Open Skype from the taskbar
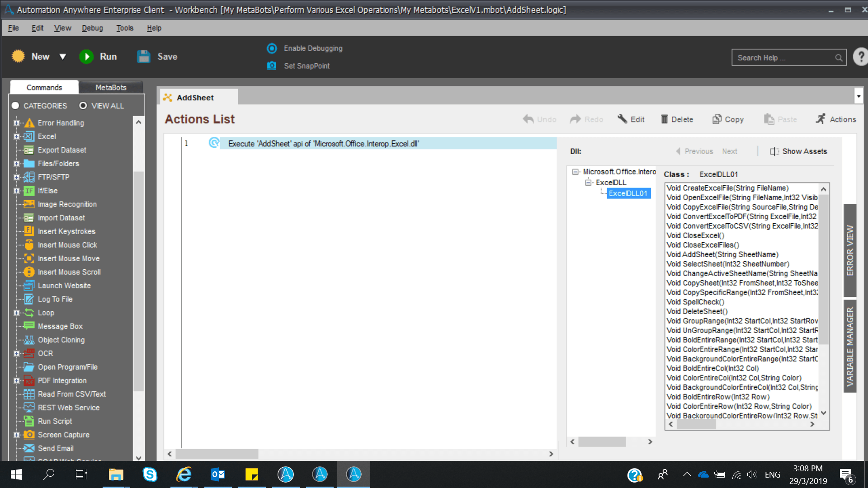The height and width of the screenshot is (488, 868). coord(150,474)
